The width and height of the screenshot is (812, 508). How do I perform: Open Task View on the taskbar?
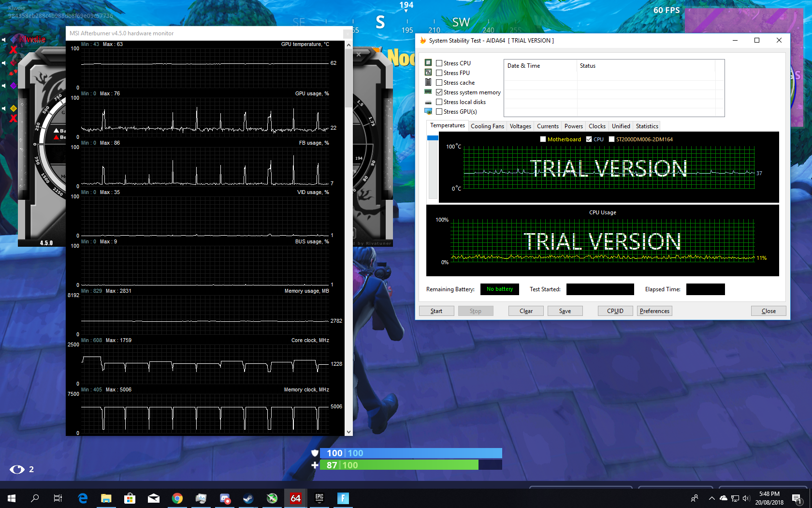coord(58,498)
